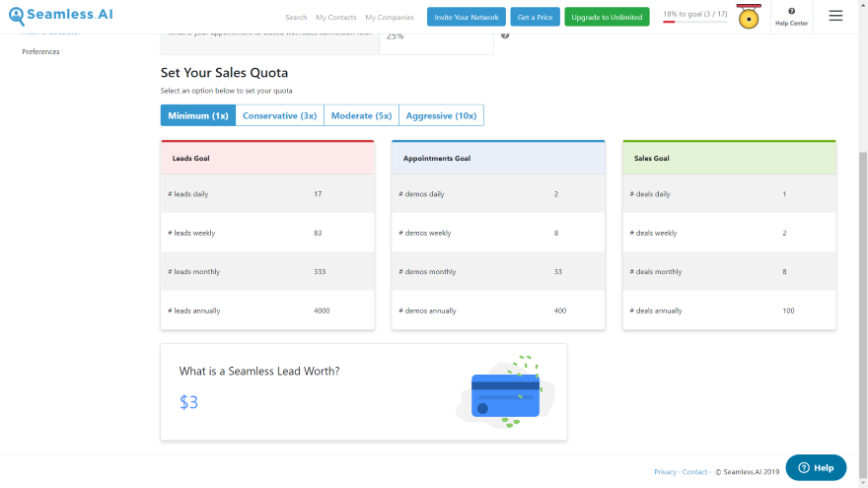Image resolution: width=868 pixels, height=488 pixels.
Task: Click the conversion rate info tooltip icon
Action: click(505, 35)
